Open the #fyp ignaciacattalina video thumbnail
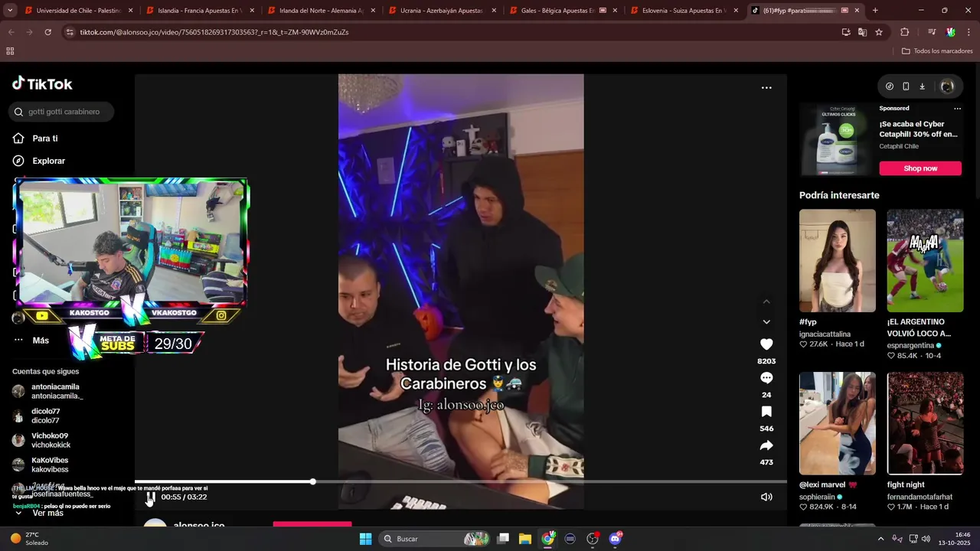 (837, 260)
